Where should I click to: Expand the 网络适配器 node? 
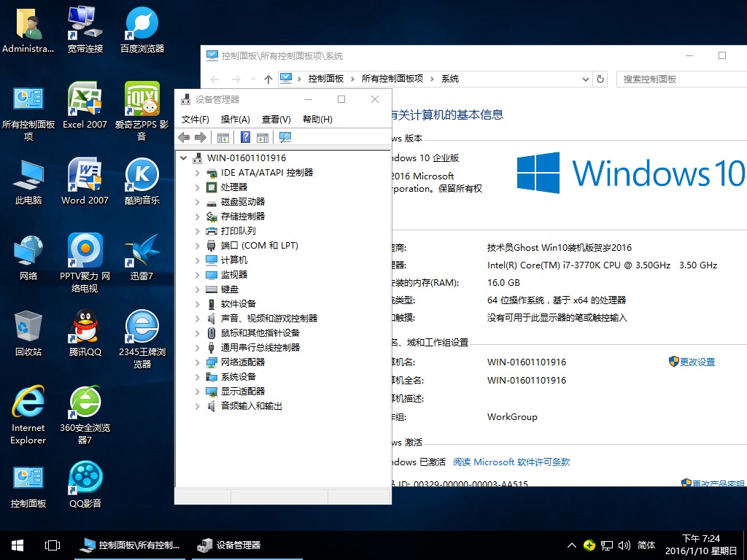(197, 362)
